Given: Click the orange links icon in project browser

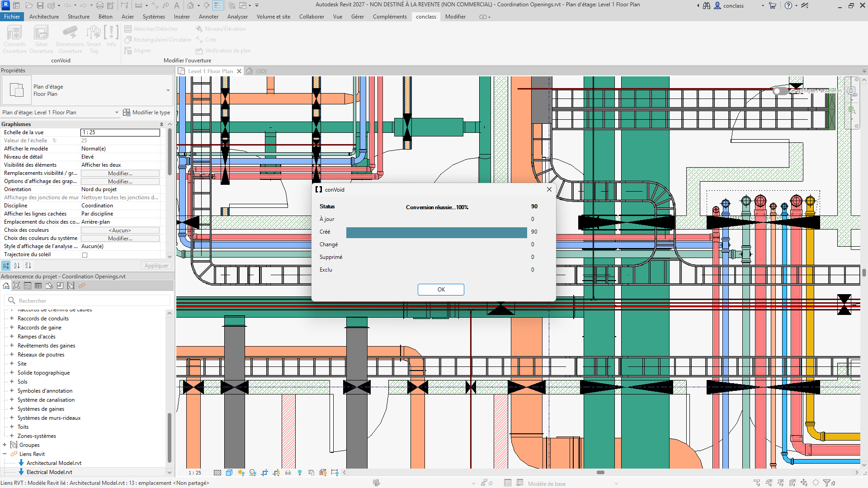Looking at the screenshot, I should point(82,286).
